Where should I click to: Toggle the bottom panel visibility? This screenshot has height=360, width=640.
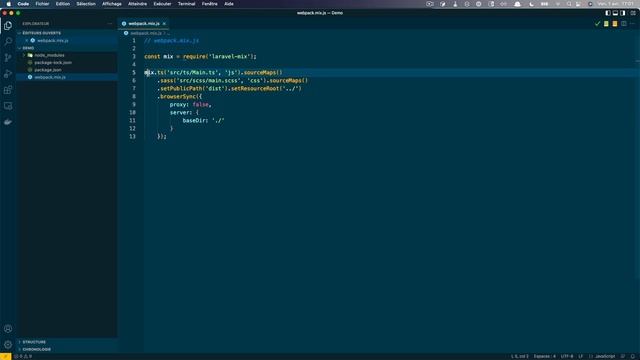615,13
